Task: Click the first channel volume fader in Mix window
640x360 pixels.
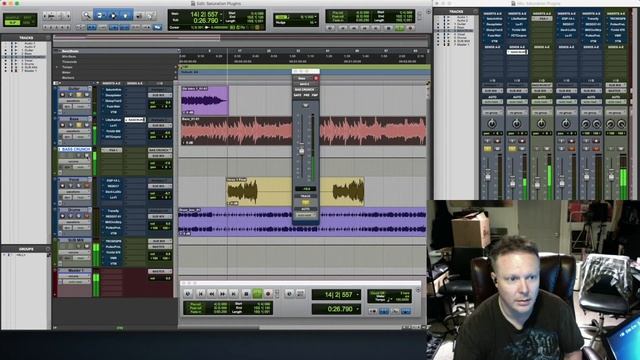Action: (x=488, y=178)
